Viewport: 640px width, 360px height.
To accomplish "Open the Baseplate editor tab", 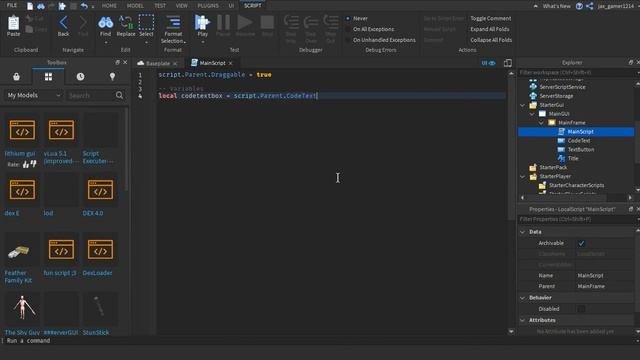I will click(x=158, y=63).
